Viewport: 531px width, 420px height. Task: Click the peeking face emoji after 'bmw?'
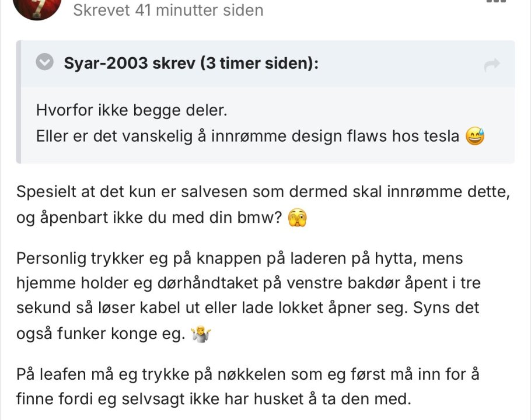tap(297, 218)
